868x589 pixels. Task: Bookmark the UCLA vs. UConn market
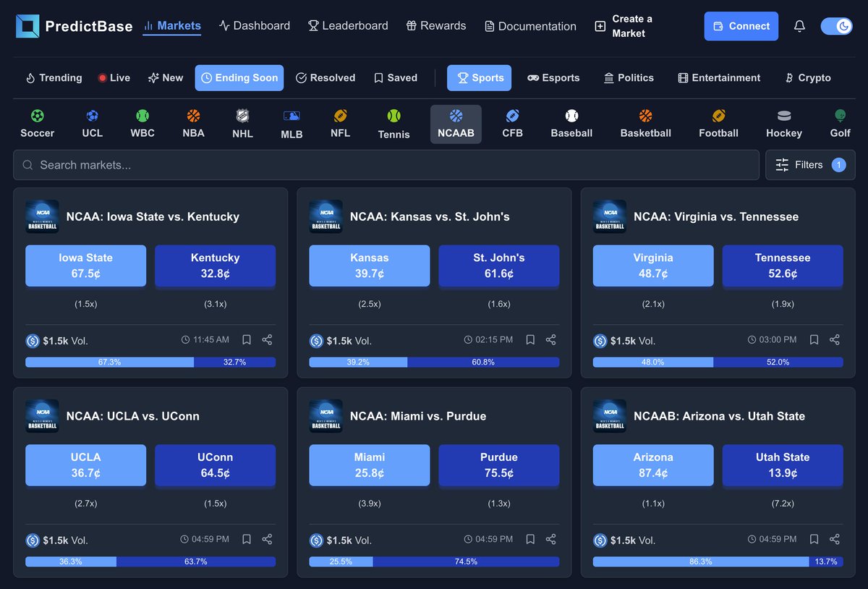point(247,539)
